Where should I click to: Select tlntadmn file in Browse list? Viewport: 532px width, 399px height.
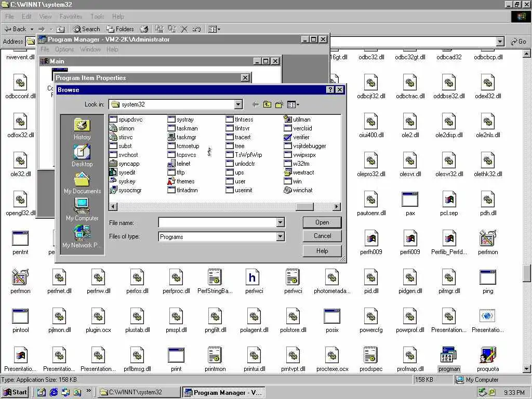182,190
